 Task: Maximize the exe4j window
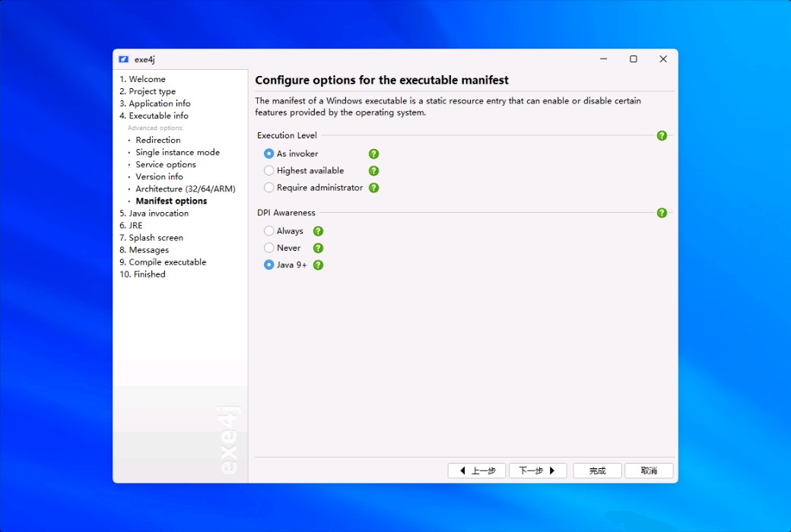tap(633, 59)
